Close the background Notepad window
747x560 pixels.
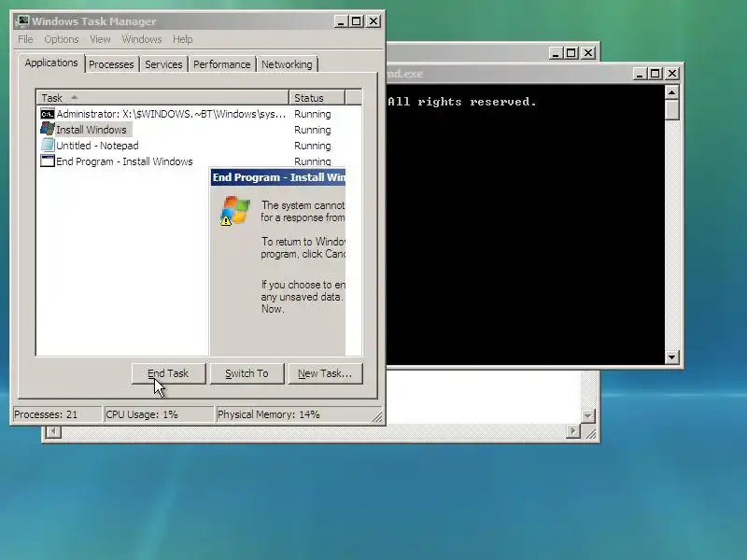[x=588, y=53]
